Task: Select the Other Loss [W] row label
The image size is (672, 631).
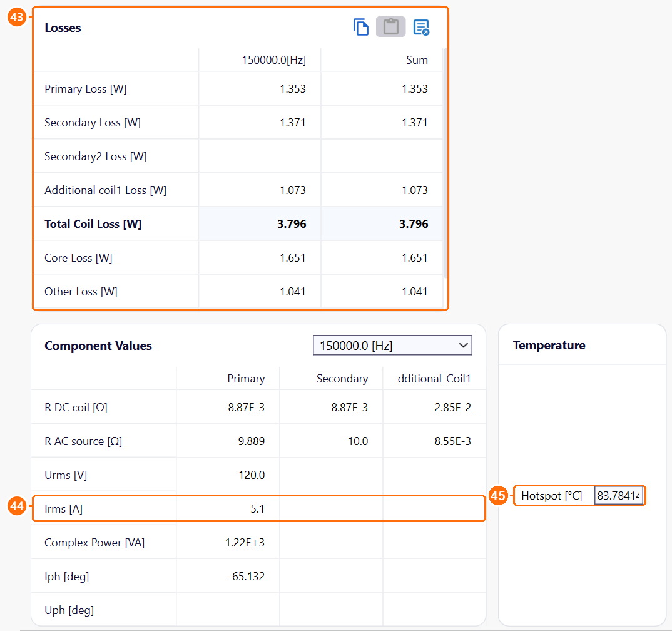Action: coord(81,292)
